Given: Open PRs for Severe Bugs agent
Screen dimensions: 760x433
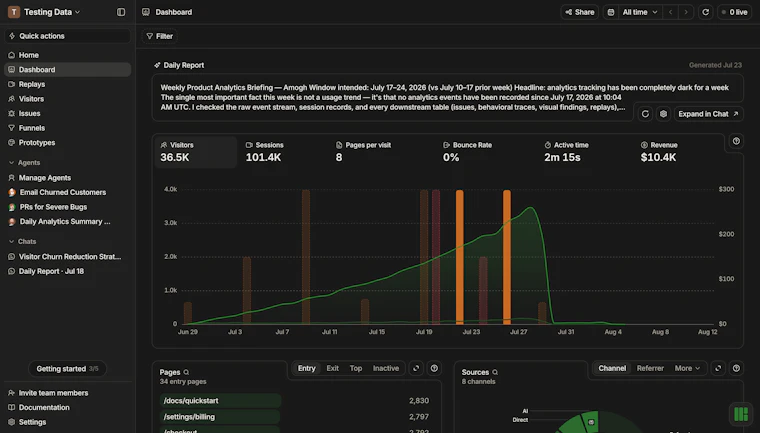Looking at the screenshot, I should coord(67,207).
